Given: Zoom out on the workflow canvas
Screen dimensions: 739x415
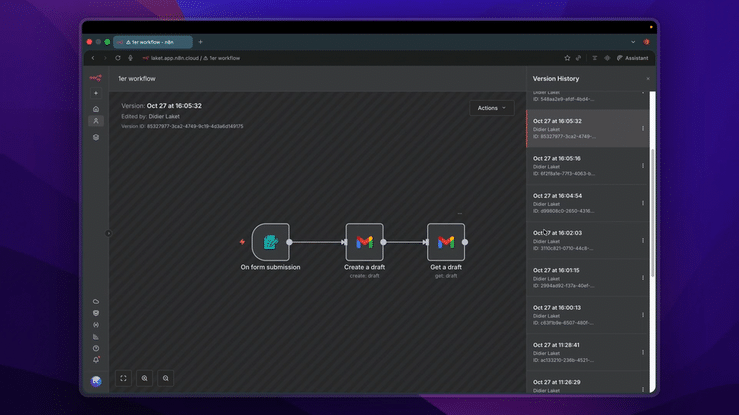Looking at the screenshot, I should tap(165, 378).
